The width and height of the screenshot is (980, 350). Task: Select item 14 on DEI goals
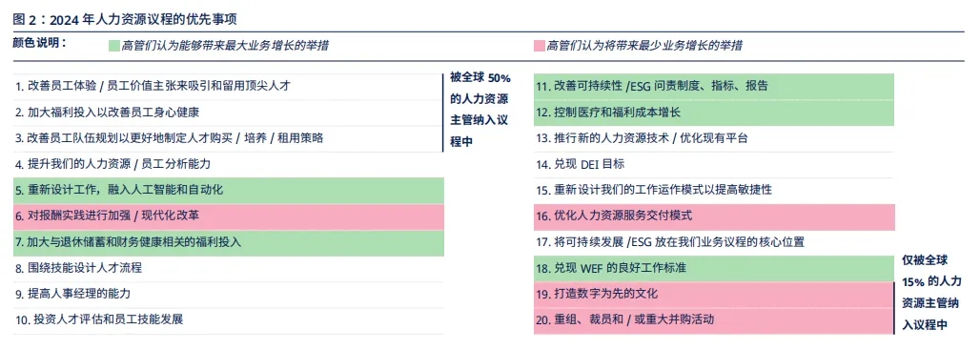(x=714, y=164)
